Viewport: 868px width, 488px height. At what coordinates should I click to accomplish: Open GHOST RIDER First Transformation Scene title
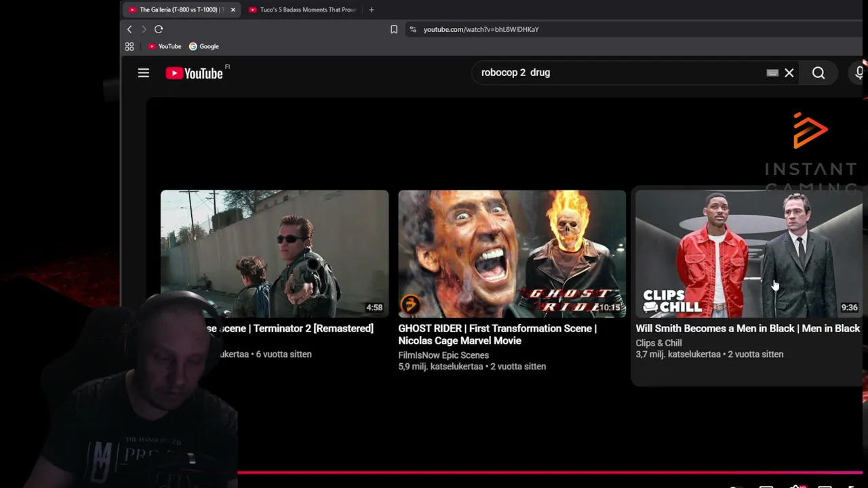(x=497, y=335)
